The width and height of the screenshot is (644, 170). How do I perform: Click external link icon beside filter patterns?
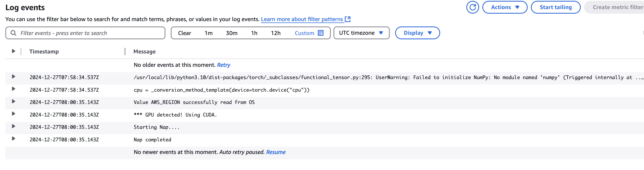coord(348,19)
